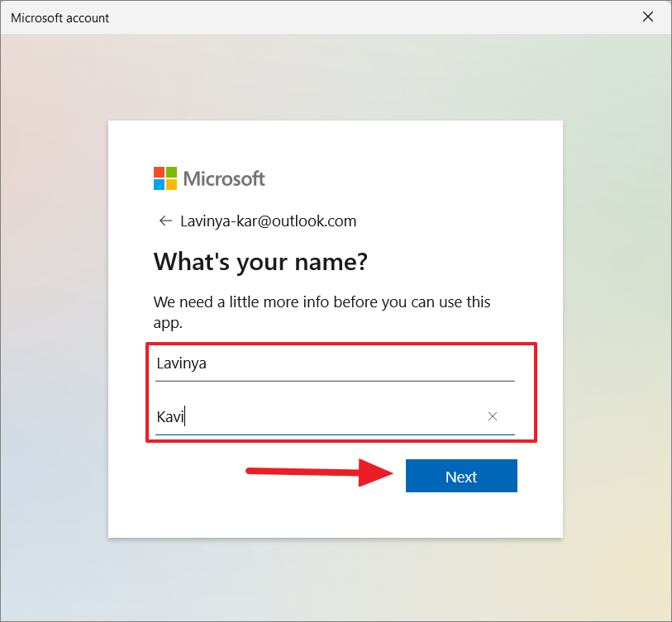Click the "We need a little more info" text
Screen dimensions: 672x622
coord(322,312)
